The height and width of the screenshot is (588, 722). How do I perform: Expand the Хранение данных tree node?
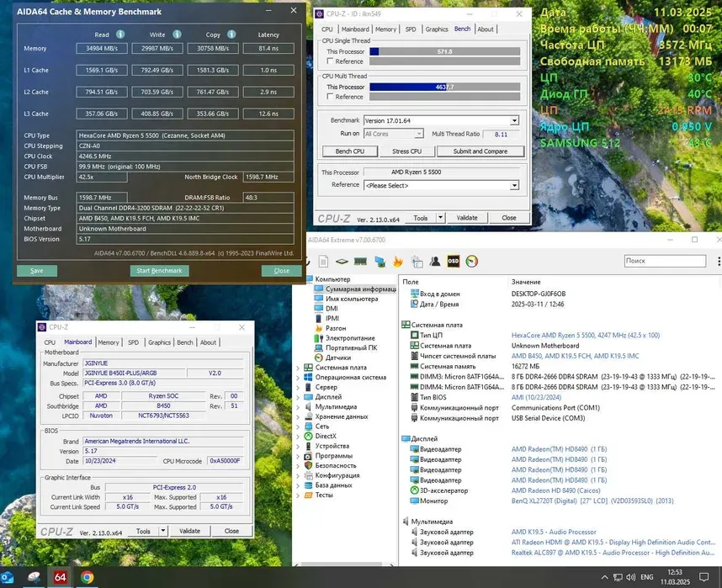[x=297, y=416]
